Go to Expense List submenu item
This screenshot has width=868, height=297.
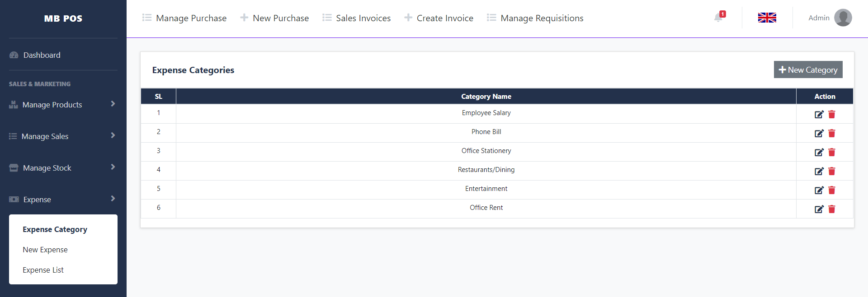[x=43, y=270]
